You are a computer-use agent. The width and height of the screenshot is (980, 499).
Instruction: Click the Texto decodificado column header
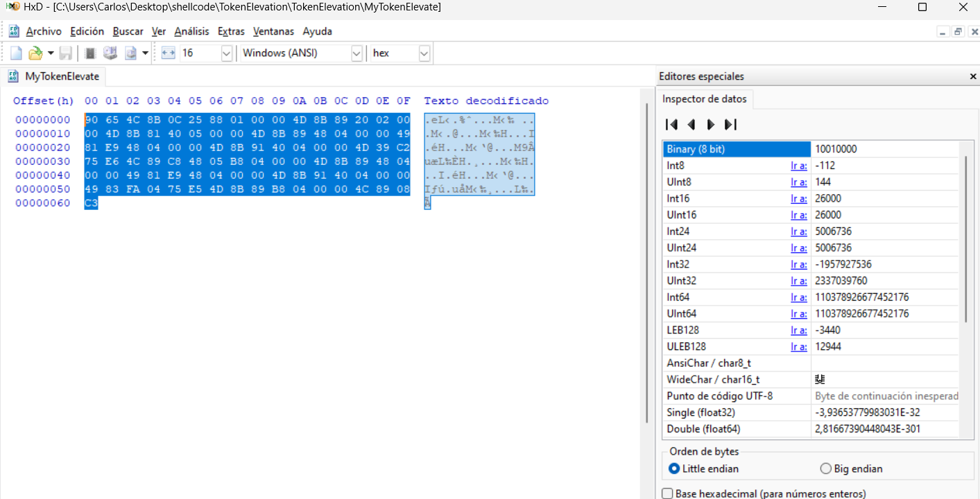[486, 101]
